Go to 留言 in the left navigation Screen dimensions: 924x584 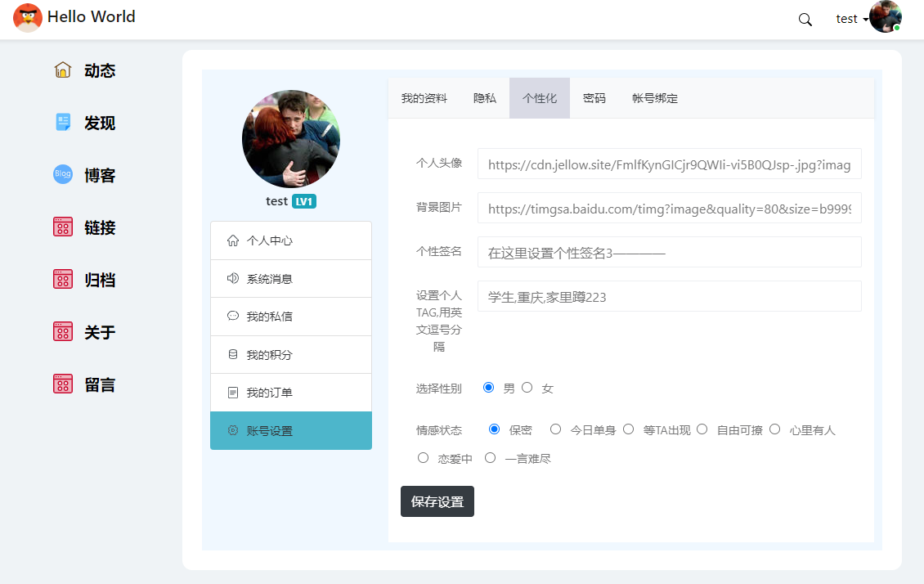(100, 384)
